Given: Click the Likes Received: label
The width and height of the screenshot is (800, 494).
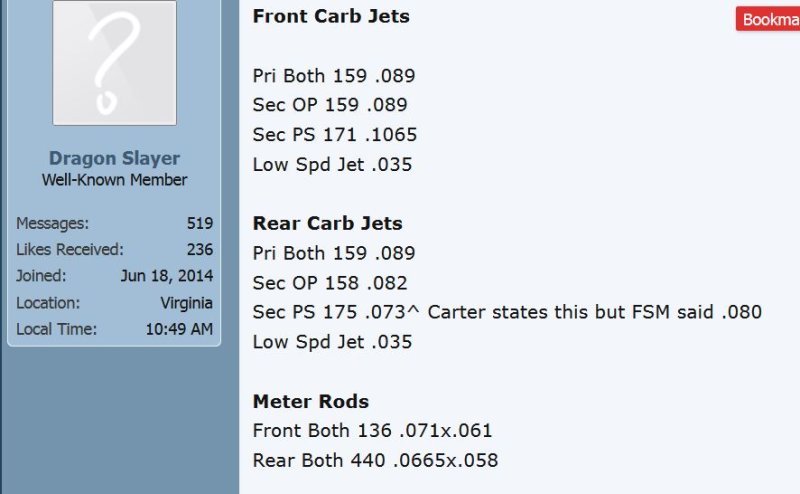Looking at the screenshot, I should (69, 250).
